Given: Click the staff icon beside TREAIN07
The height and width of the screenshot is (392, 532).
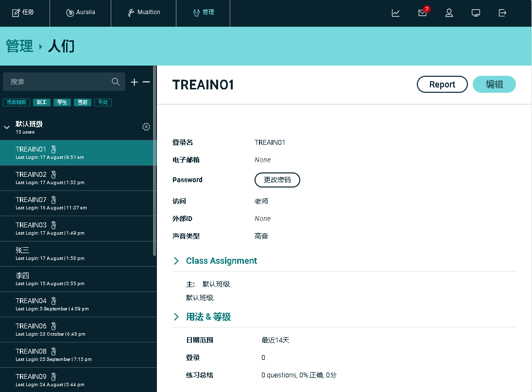Looking at the screenshot, I should 53,200.
